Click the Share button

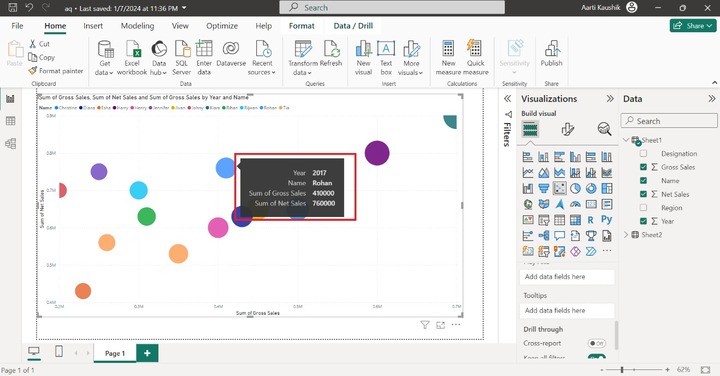click(692, 26)
